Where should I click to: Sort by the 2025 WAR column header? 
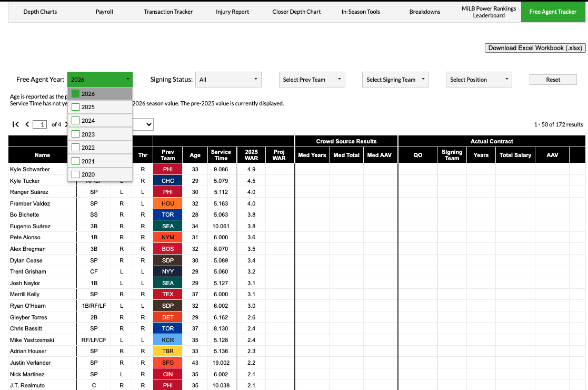point(251,155)
